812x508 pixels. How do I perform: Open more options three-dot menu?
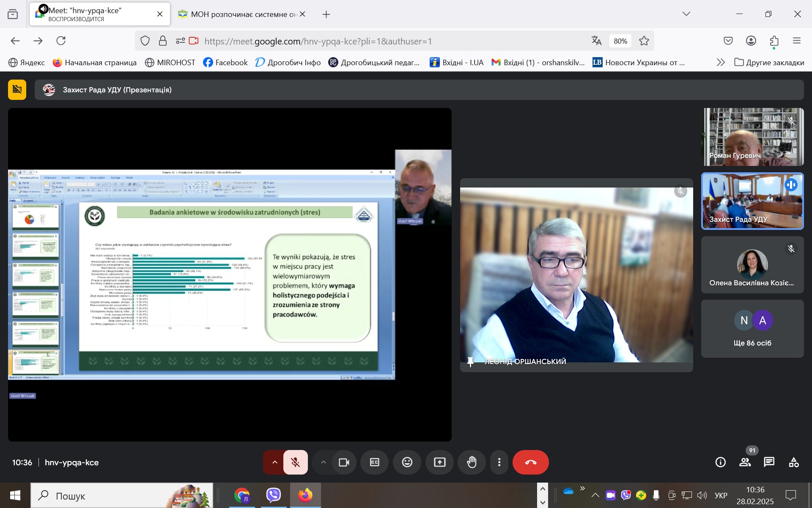point(499,462)
